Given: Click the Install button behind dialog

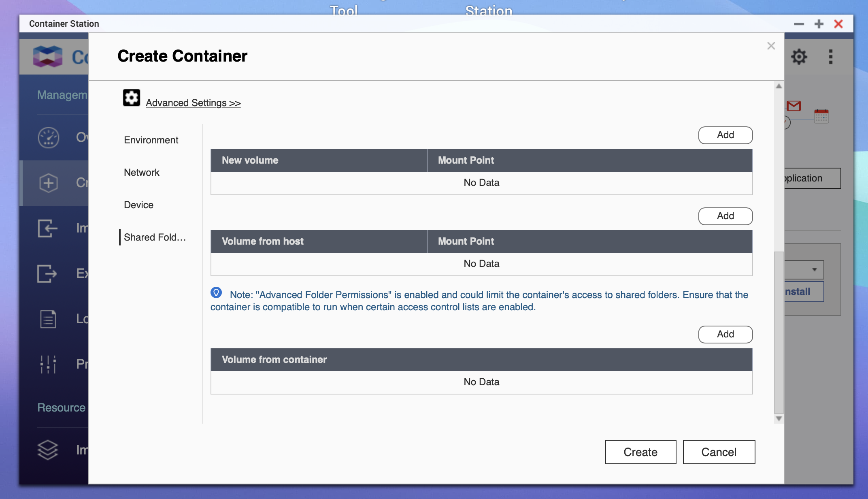Looking at the screenshot, I should 804,292.
